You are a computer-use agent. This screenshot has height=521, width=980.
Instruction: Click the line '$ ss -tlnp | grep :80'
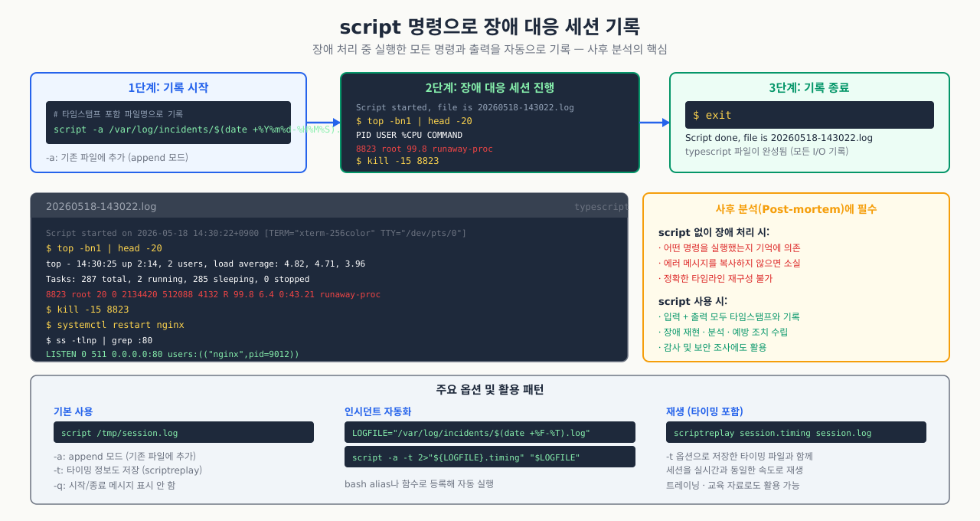pos(99,340)
